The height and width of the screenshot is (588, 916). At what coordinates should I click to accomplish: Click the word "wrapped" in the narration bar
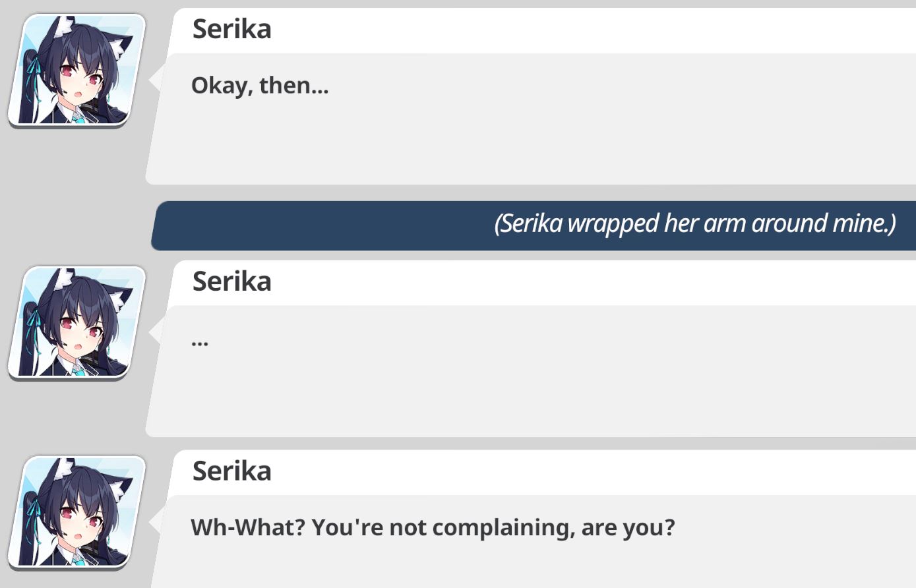click(613, 224)
